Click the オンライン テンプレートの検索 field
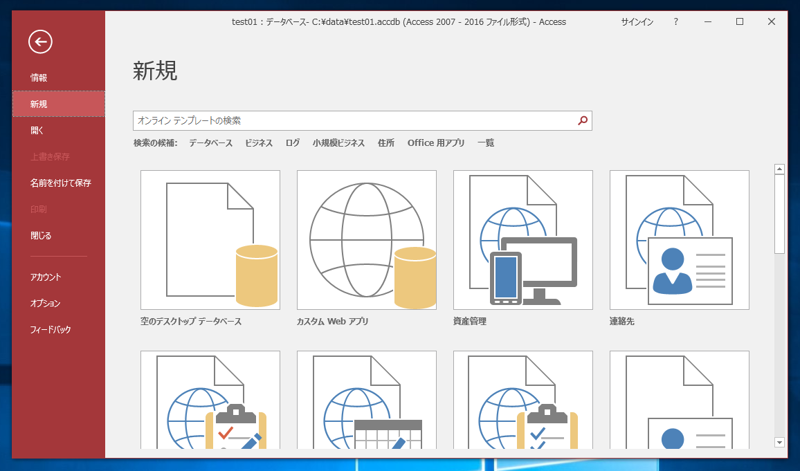Image resolution: width=800 pixels, height=471 pixels. coord(362,121)
